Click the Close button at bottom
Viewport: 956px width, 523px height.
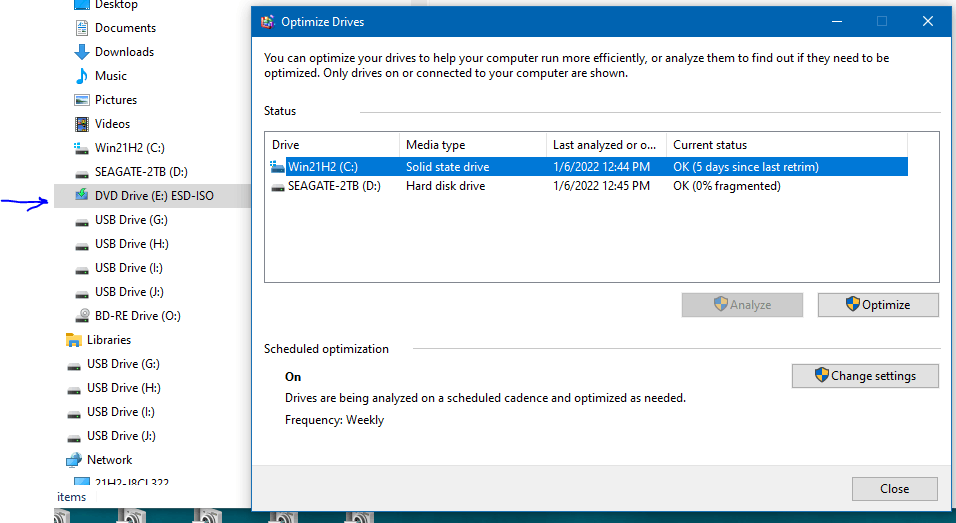pyautogui.click(x=894, y=489)
